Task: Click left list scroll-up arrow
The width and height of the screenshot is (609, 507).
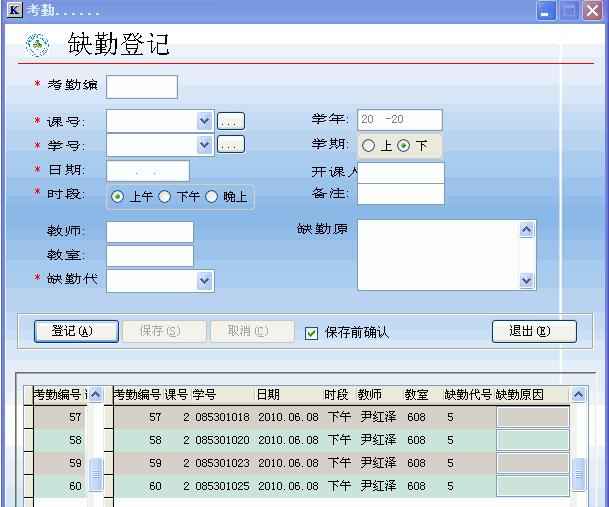Action: click(x=96, y=395)
